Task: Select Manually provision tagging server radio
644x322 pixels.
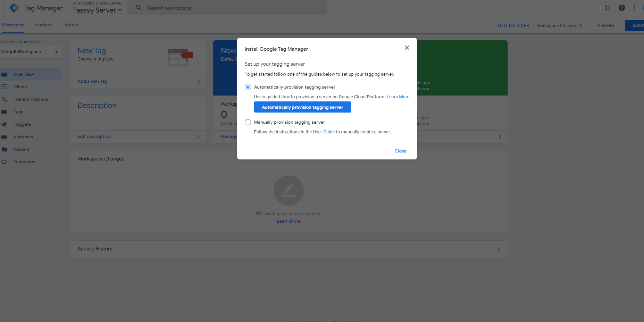Action: [x=248, y=122]
